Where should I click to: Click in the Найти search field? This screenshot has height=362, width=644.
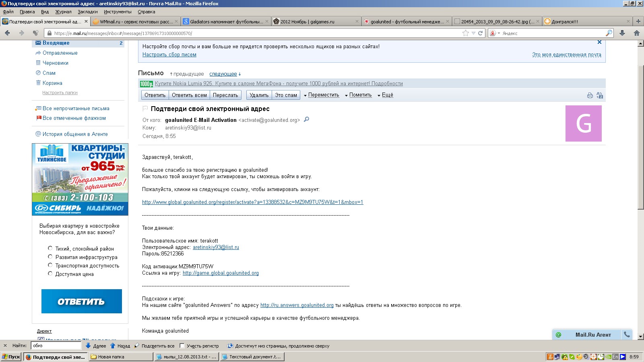(56, 346)
